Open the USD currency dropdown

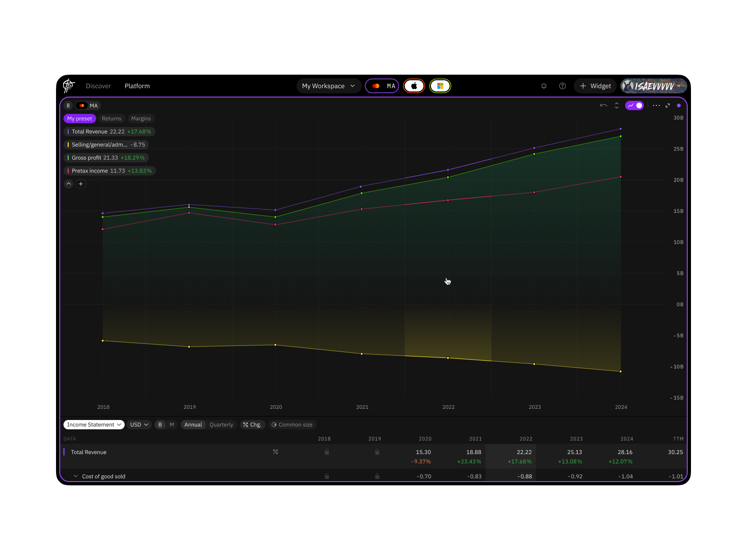click(x=139, y=425)
